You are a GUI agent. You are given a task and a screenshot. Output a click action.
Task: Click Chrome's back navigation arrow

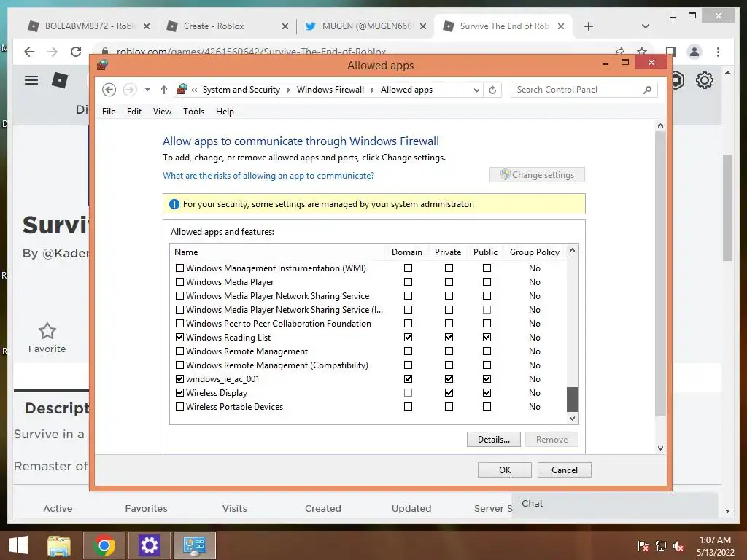tap(29, 52)
